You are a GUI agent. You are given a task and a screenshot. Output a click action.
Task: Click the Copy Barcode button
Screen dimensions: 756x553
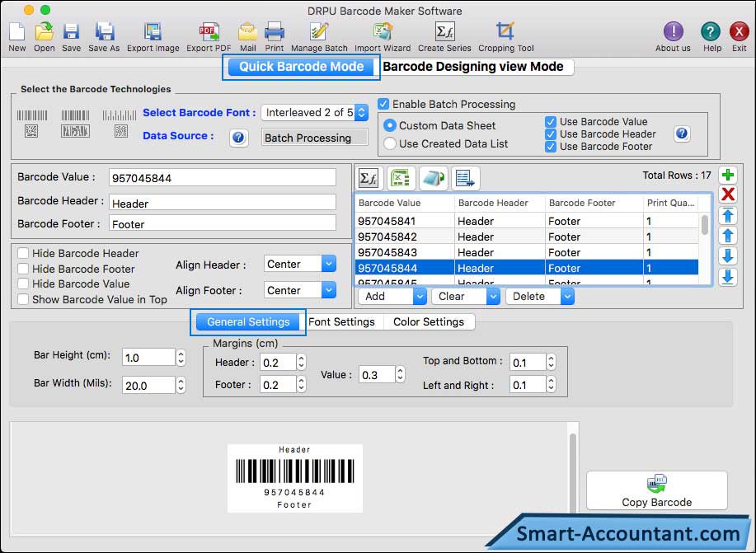point(657,491)
